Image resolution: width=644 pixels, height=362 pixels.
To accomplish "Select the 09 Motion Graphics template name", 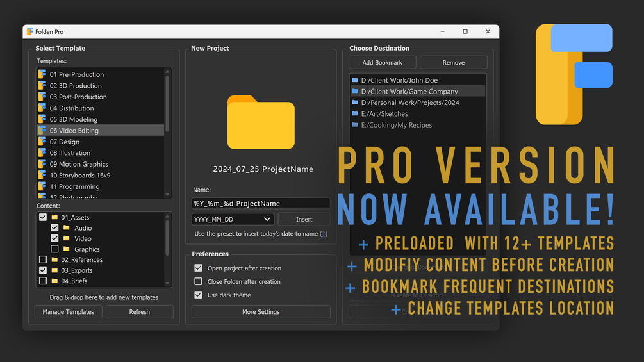I will click(79, 164).
